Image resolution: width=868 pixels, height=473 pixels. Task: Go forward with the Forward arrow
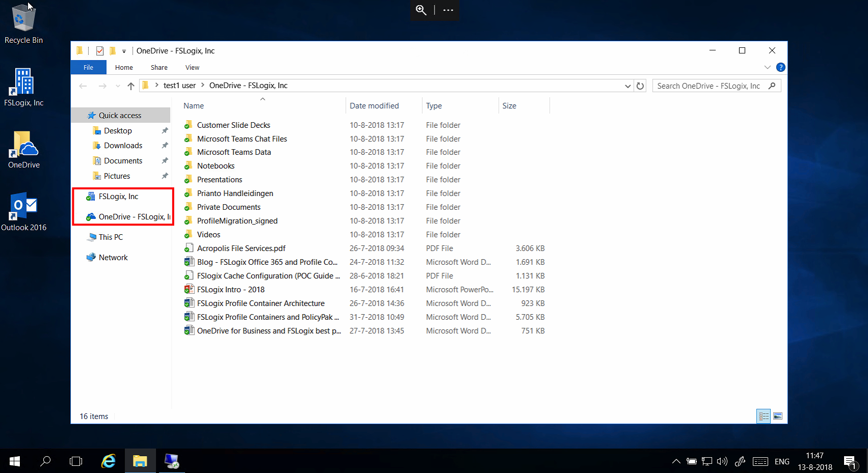point(102,86)
